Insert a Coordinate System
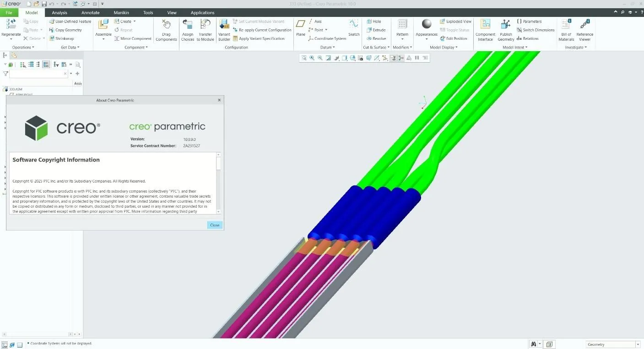 [x=327, y=39]
